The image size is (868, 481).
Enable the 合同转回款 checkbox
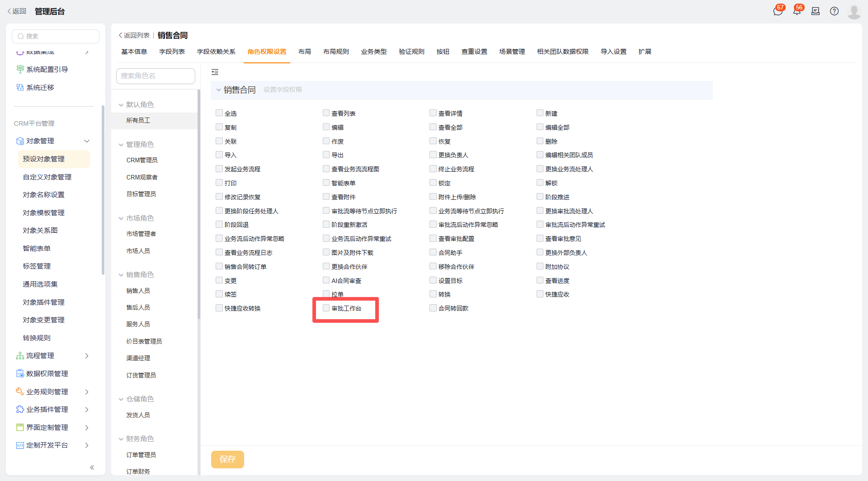point(433,308)
